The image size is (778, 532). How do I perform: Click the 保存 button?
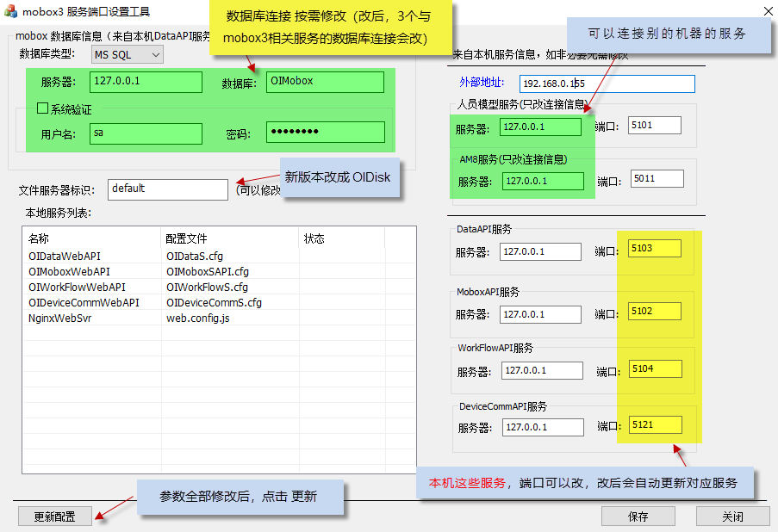click(638, 517)
